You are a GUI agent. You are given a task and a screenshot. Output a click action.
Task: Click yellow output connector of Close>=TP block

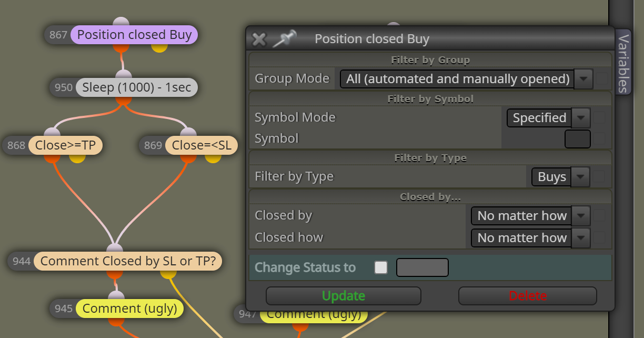77,157
